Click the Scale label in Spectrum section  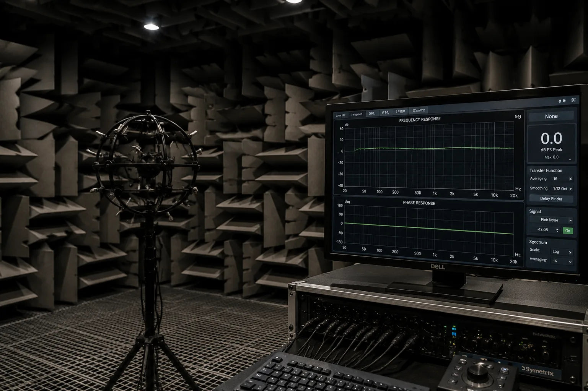point(535,250)
